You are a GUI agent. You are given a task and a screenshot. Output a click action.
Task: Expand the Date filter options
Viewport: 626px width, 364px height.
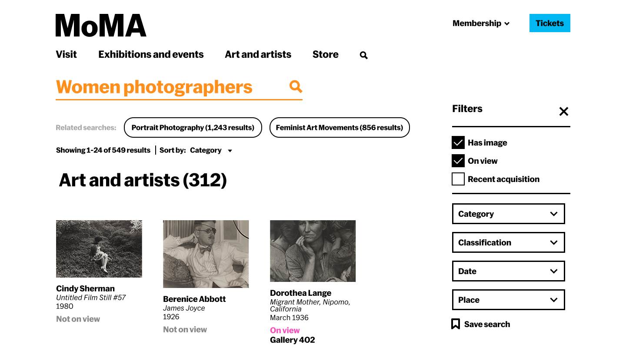(x=508, y=271)
